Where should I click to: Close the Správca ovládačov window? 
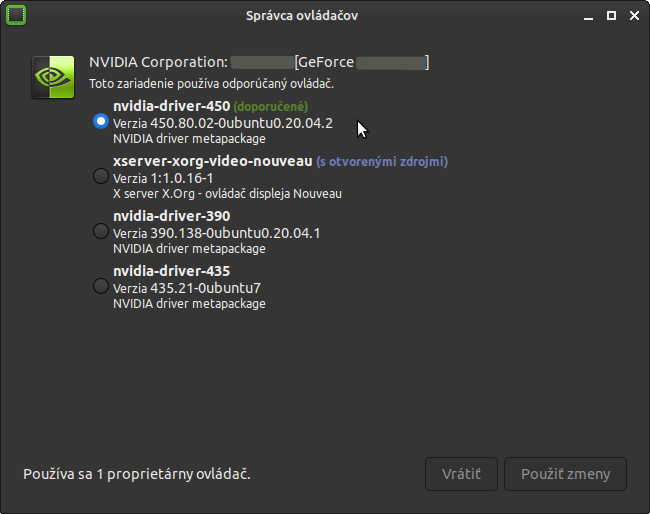tap(634, 15)
